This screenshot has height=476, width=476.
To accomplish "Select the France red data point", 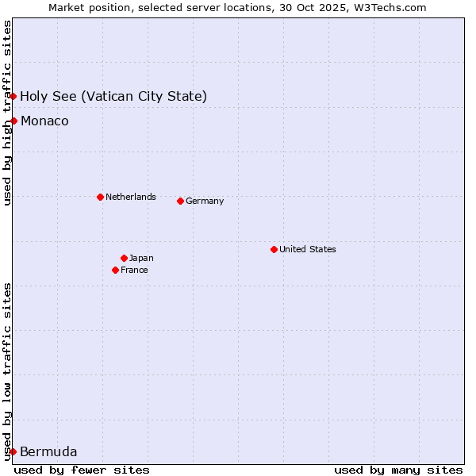I will (x=115, y=270).
